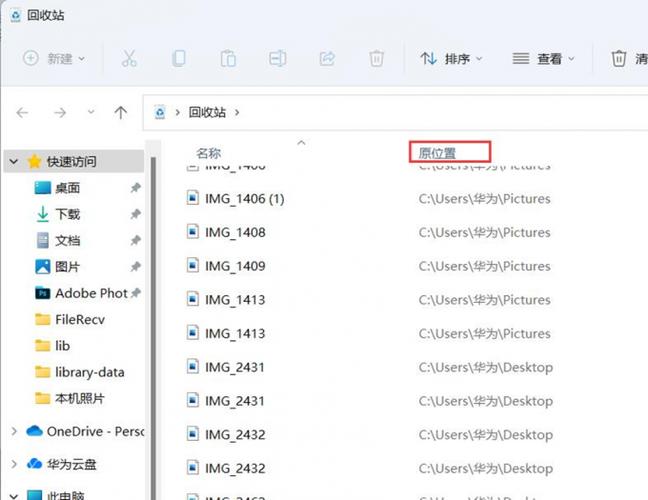Click the 名称 column header
Viewport: 648px width, 500px height.
click(209, 153)
